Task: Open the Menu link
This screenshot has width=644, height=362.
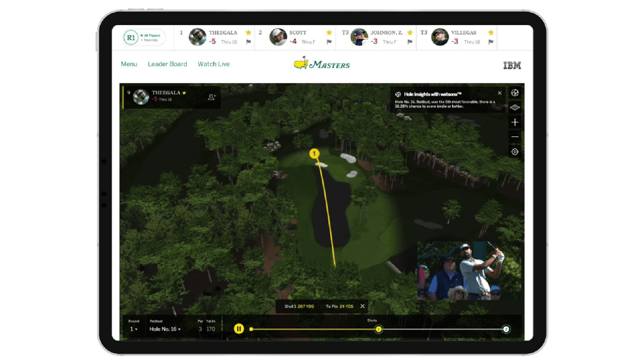Action: click(x=129, y=64)
